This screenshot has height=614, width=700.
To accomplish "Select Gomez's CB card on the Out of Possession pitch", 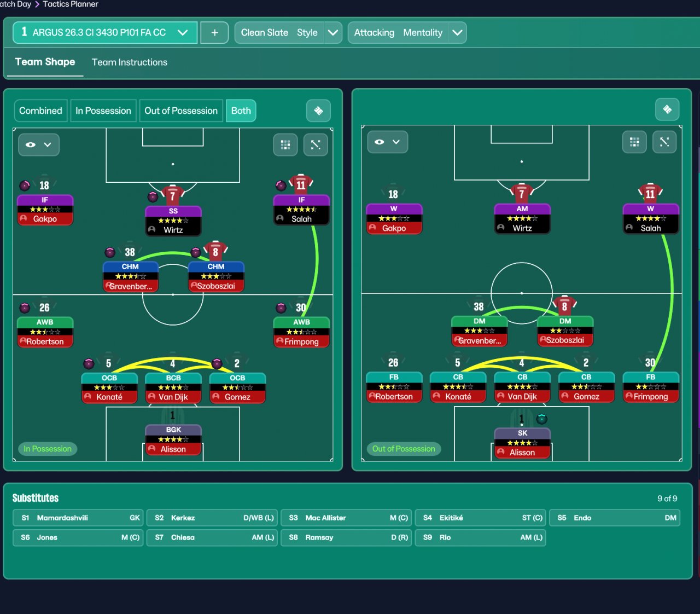I will coord(586,387).
